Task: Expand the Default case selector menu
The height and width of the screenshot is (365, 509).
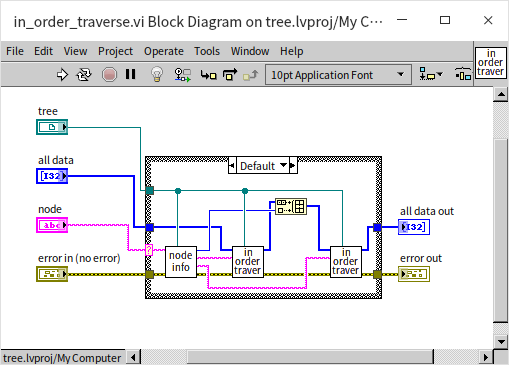Action: (263, 165)
